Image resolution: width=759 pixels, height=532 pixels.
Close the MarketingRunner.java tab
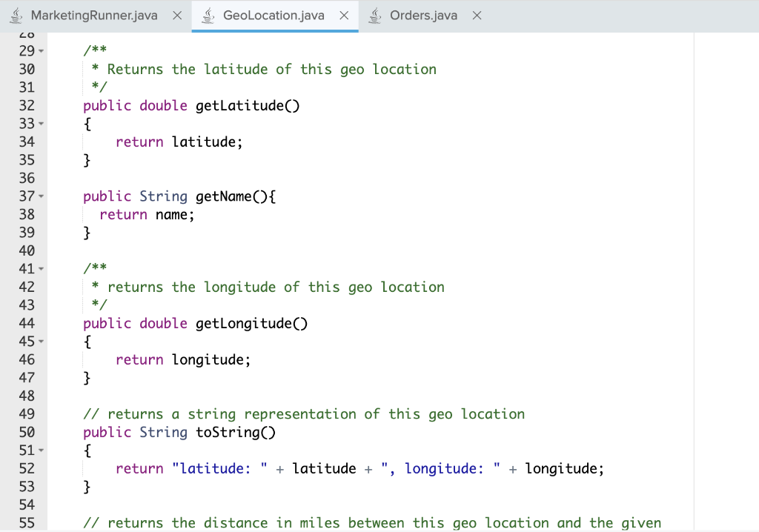[178, 16]
